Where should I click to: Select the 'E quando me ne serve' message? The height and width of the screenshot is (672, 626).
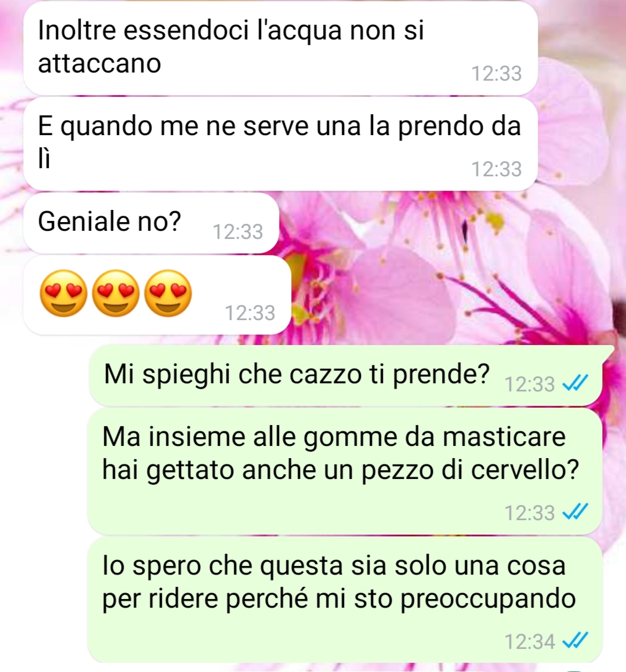click(x=280, y=144)
